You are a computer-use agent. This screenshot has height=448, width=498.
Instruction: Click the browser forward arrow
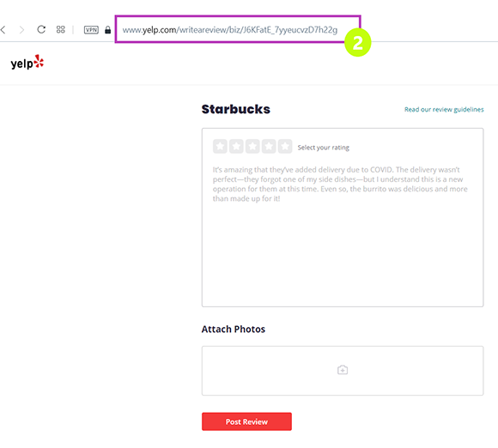pyautogui.click(x=21, y=30)
